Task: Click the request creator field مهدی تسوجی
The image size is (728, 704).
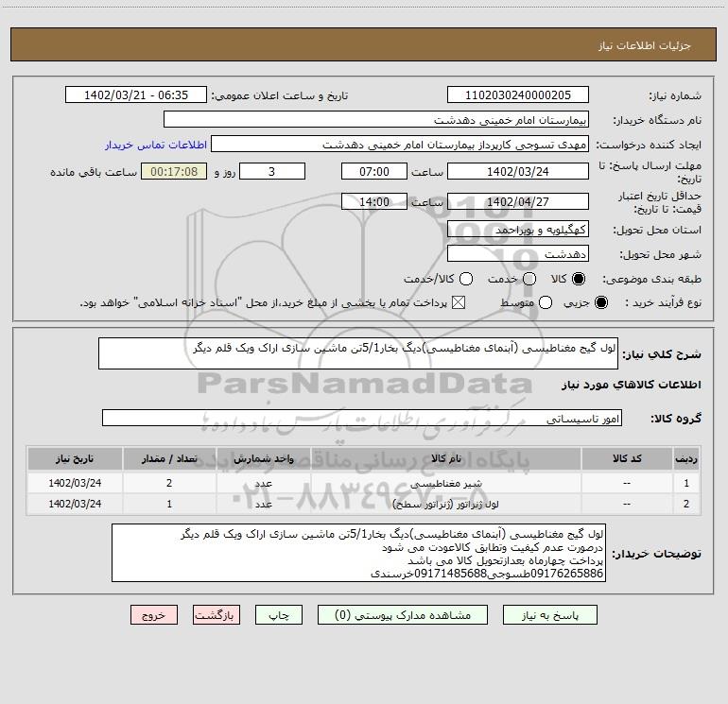Action: (x=400, y=144)
